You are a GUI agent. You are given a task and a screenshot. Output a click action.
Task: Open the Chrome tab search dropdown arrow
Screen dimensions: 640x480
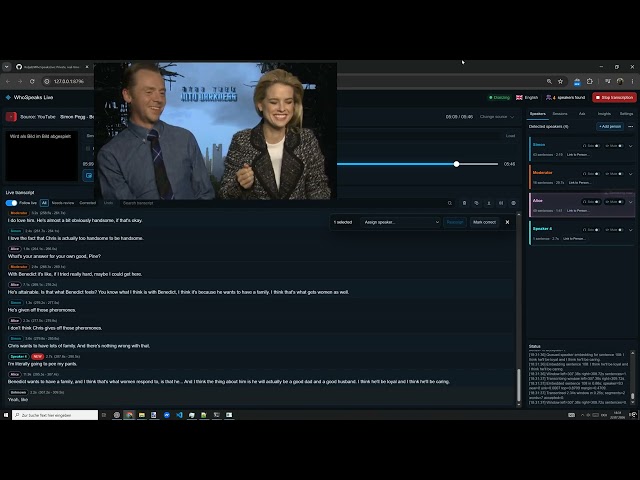(x=7, y=67)
